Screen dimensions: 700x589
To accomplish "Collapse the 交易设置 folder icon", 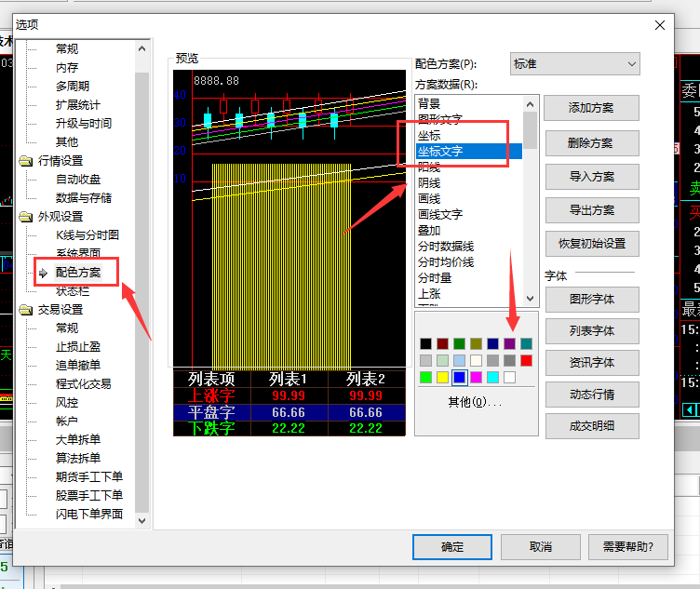I will (26, 310).
